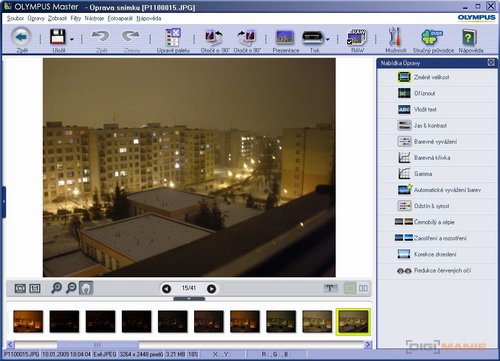Screen dimensions: 500x361
Task: Start Prezentace slideshow
Action: (285, 37)
